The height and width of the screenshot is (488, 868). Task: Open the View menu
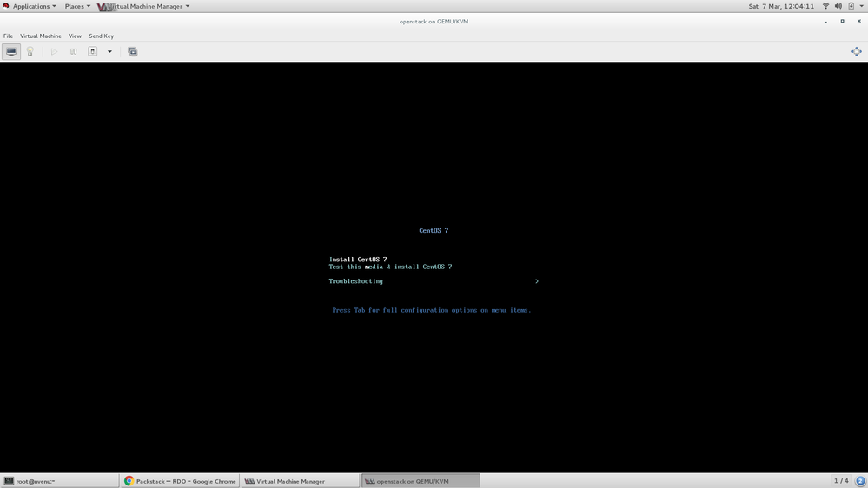point(75,36)
